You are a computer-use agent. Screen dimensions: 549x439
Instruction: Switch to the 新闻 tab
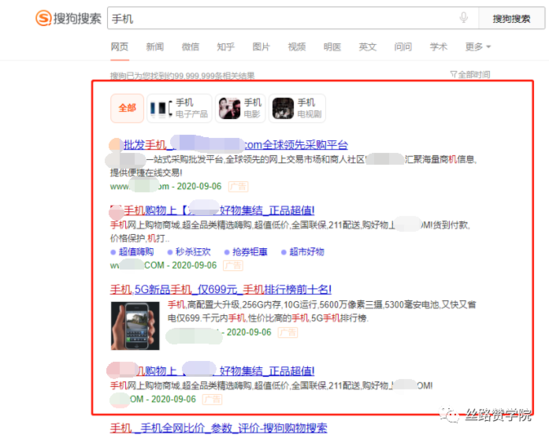tap(155, 47)
